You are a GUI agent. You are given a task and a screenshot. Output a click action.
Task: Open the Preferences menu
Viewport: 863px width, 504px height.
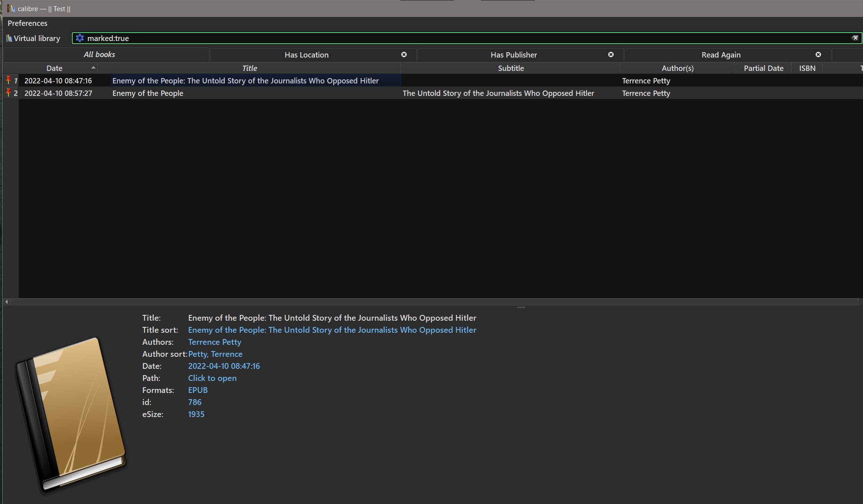(27, 23)
